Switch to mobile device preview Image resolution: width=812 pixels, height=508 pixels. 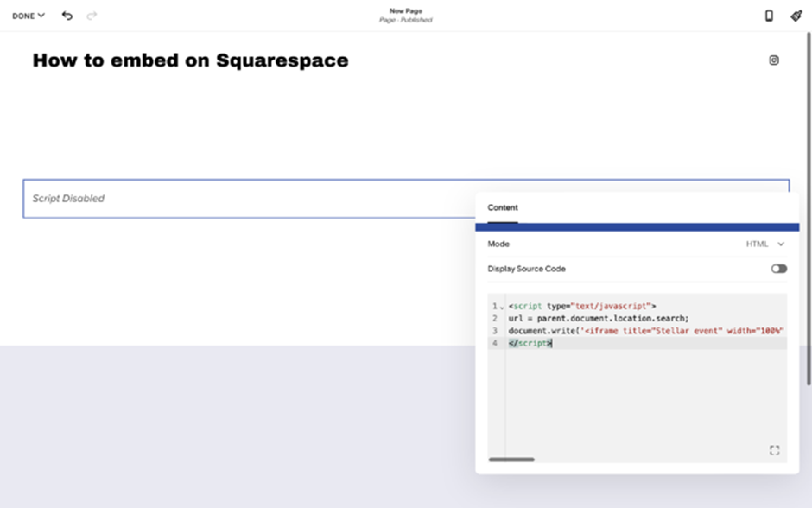click(x=769, y=16)
